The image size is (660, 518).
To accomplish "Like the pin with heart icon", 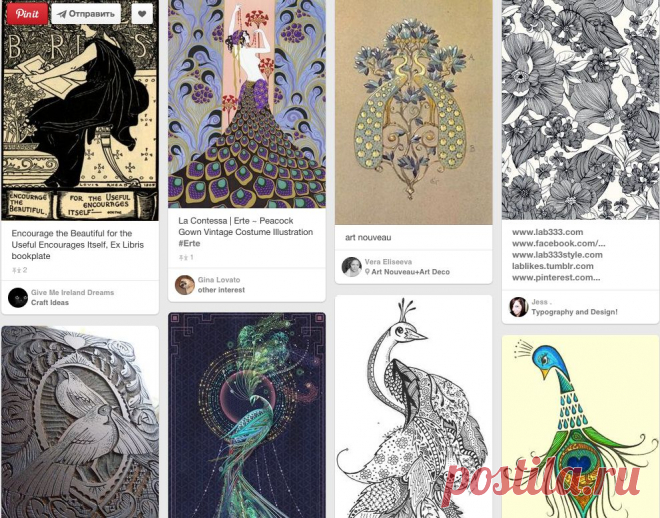I will (142, 13).
